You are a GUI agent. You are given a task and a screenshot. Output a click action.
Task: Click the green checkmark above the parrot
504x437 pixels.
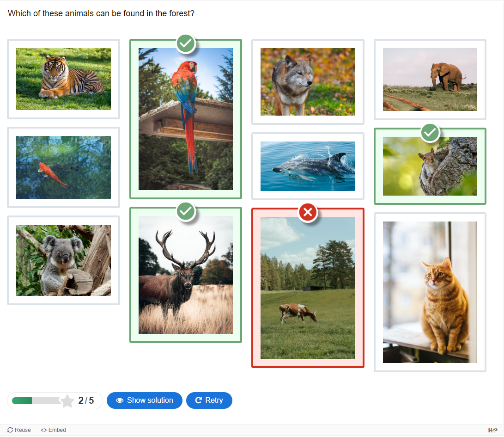[x=186, y=43]
